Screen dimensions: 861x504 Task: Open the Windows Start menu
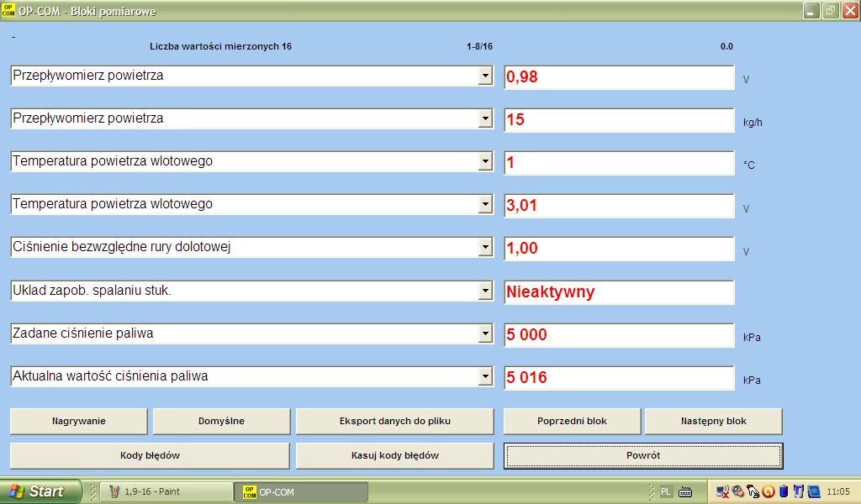click(40, 491)
